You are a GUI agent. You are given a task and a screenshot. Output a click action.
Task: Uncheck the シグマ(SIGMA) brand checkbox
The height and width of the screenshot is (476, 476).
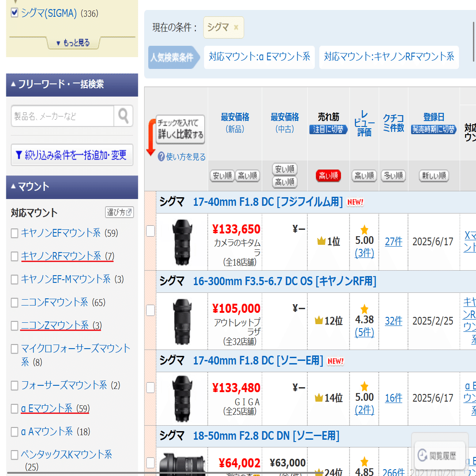15,13
